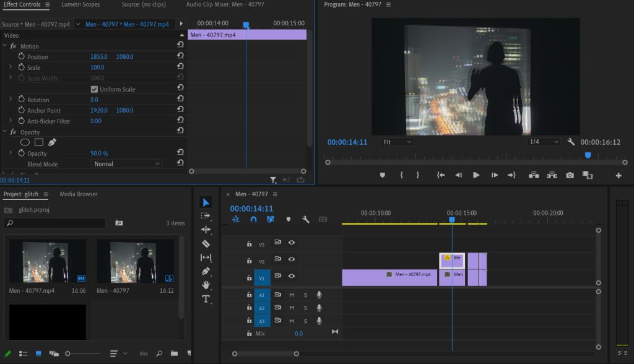Select the Hand tool
The image size is (634, 364).
click(x=206, y=285)
